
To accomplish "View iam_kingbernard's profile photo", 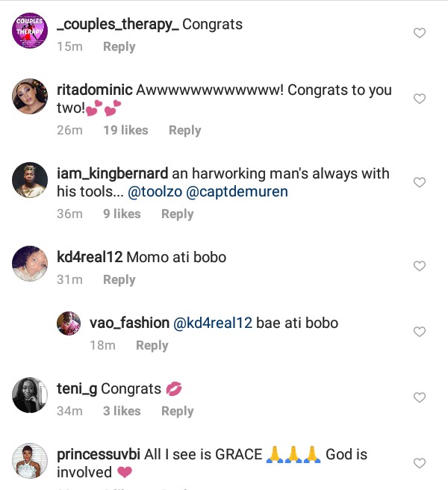I will pos(31,180).
